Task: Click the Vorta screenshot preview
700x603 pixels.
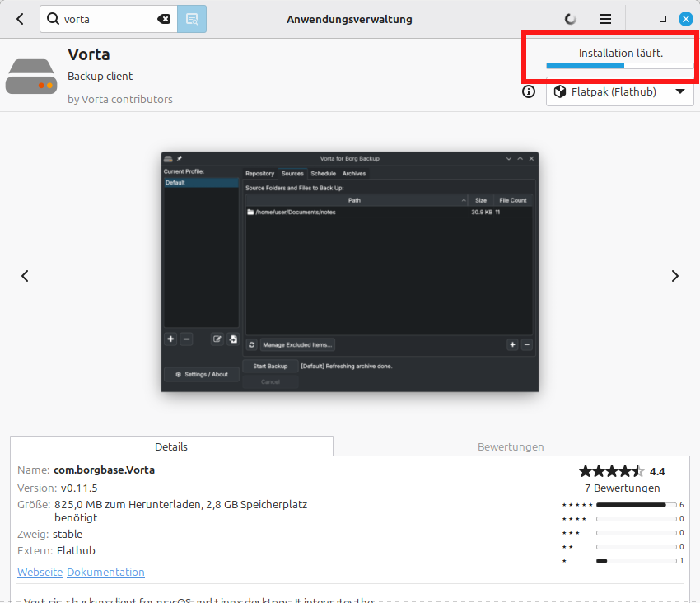Action: click(350, 272)
